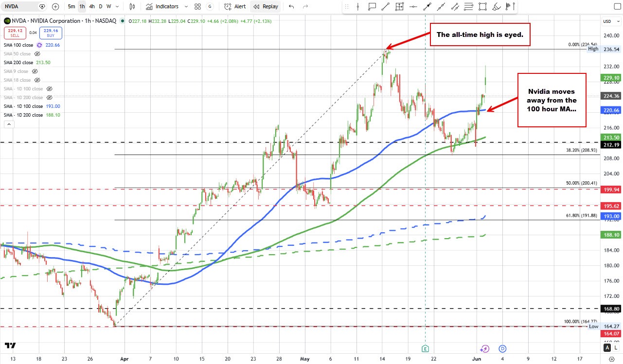The image size is (623, 364).
Task: Switch to the D daily interval
Action: (101, 7)
